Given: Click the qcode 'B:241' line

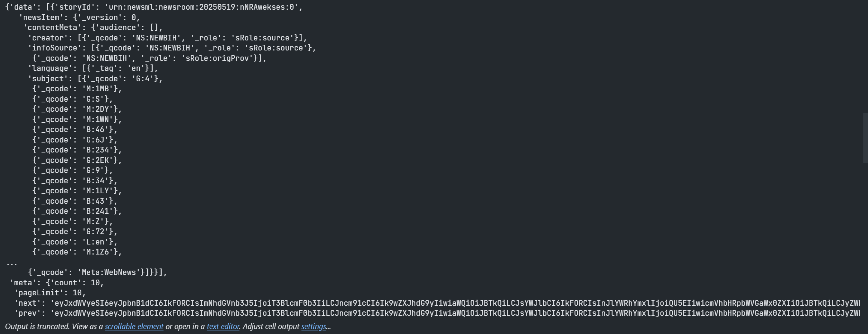Looking at the screenshot, I should (77, 211).
